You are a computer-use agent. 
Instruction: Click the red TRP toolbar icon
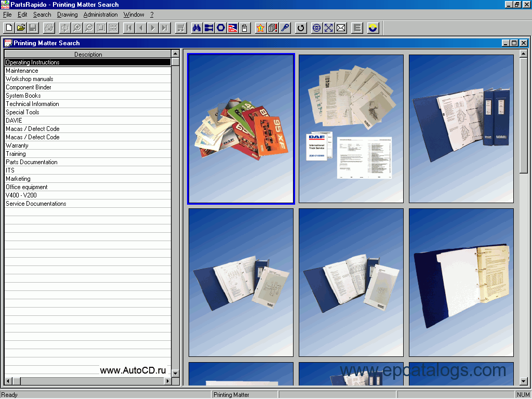(x=233, y=28)
